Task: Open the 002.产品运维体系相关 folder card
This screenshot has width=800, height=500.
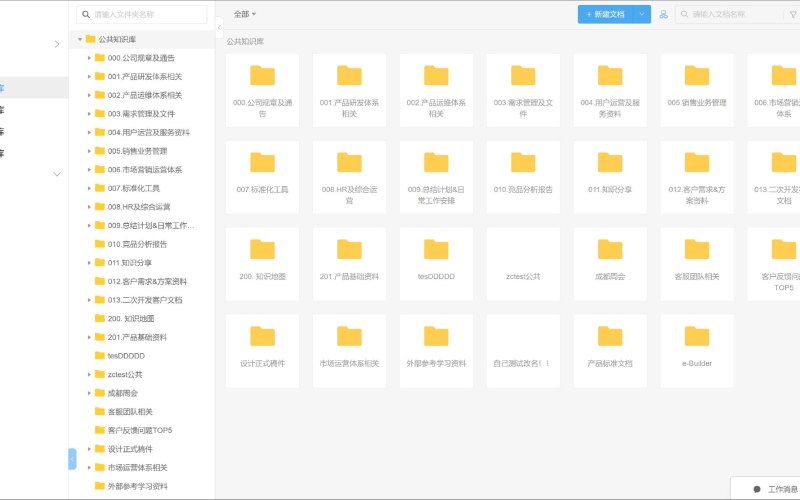Action: coord(436,90)
